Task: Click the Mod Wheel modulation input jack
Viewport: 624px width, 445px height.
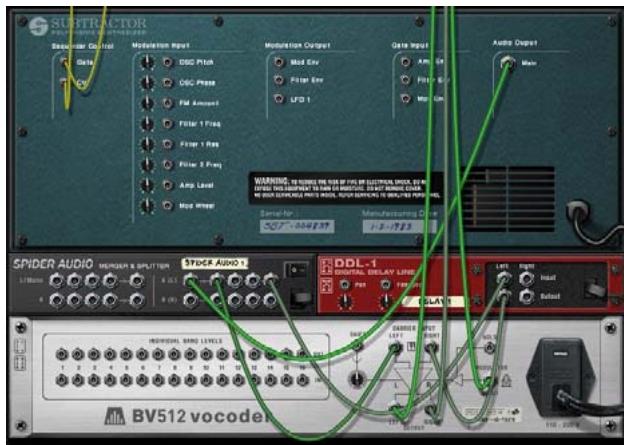Action: point(168,205)
